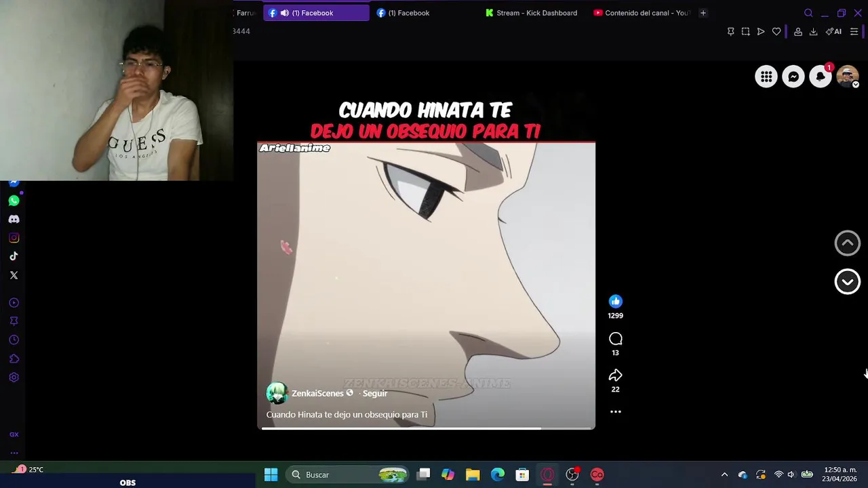Take a snapshot with toolbar capture icon
Image resolution: width=868 pixels, height=488 pixels.
(x=745, y=32)
